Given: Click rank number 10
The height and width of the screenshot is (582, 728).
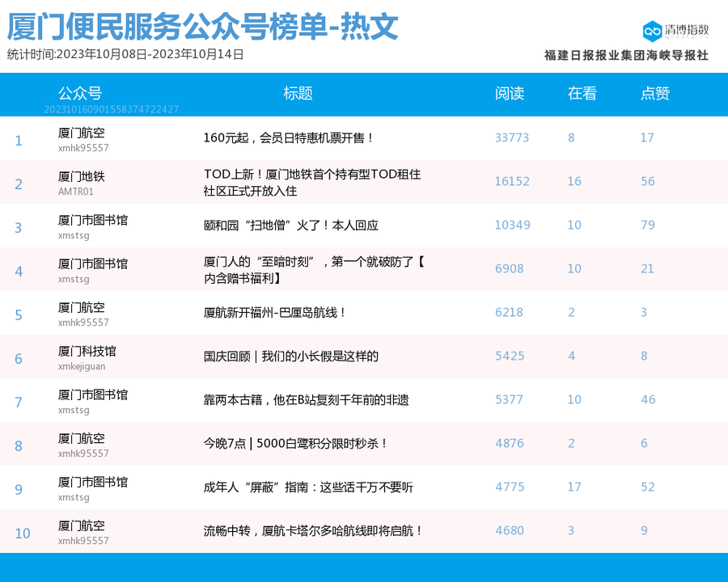Looking at the screenshot, I should [23, 533].
